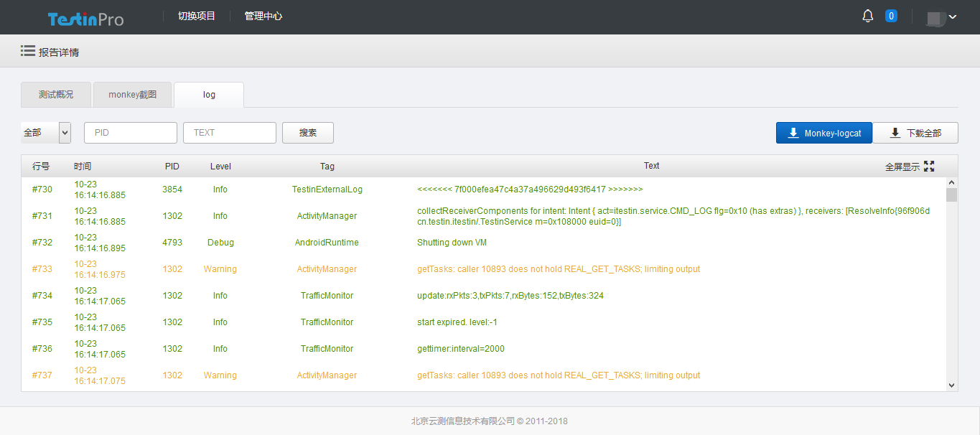980x435 pixels.
Task: Click the 搜索 button
Action: [x=308, y=133]
